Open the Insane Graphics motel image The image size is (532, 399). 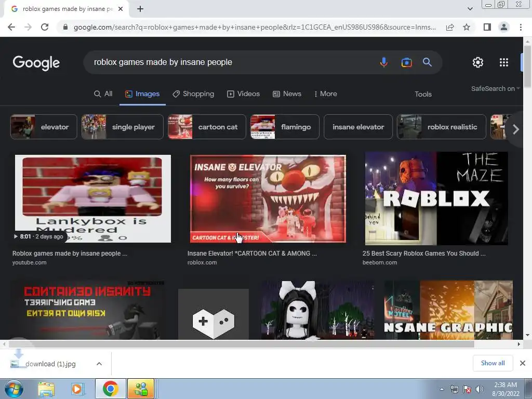pos(448,310)
